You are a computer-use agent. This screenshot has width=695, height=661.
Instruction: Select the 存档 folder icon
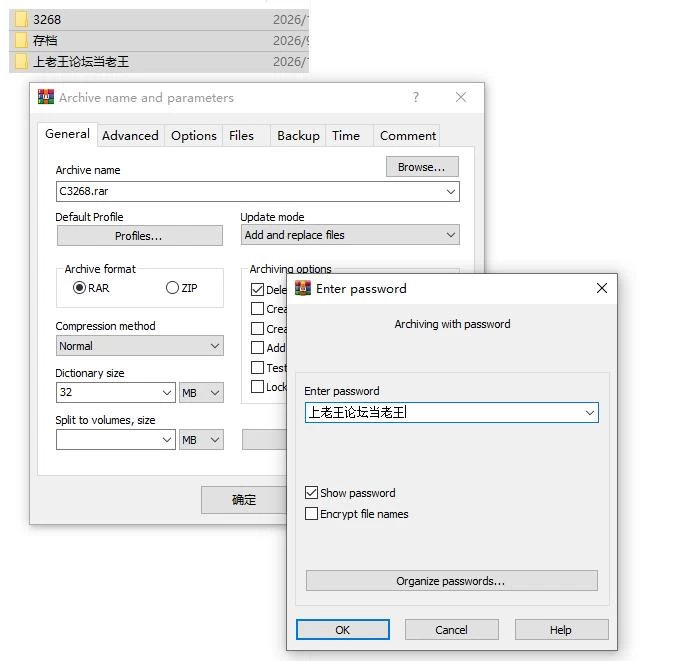click(x=21, y=40)
